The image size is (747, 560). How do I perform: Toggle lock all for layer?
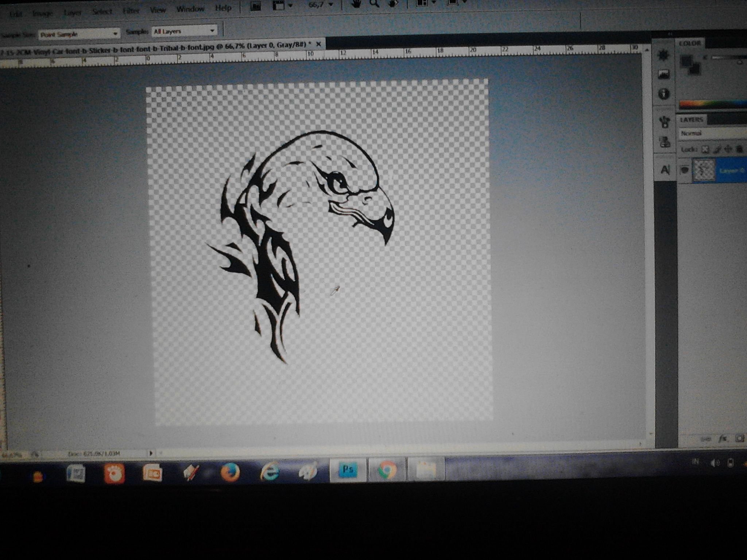tap(739, 149)
